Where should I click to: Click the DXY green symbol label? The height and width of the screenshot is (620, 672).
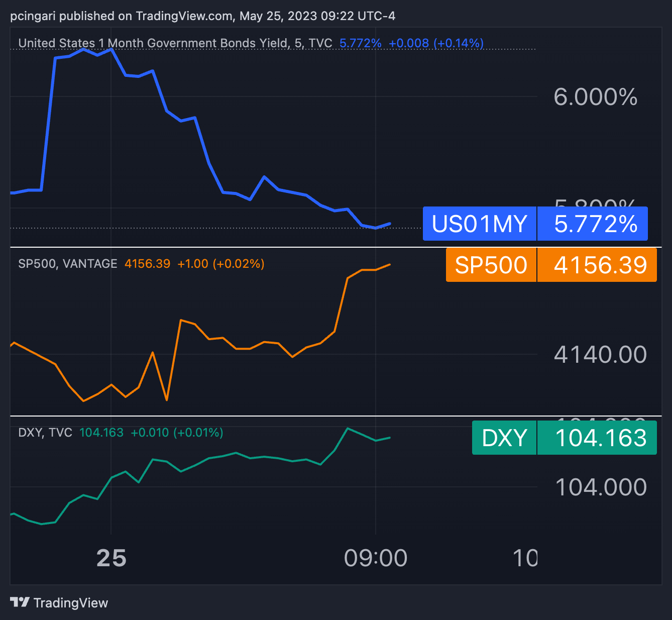coord(504,438)
